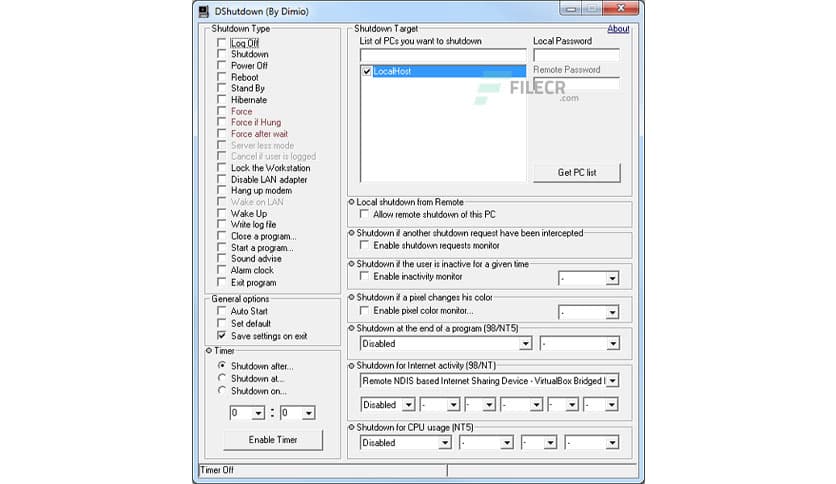The height and width of the screenshot is (484, 836).
Task: Click the Get PC list button
Action: pyautogui.click(x=577, y=173)
